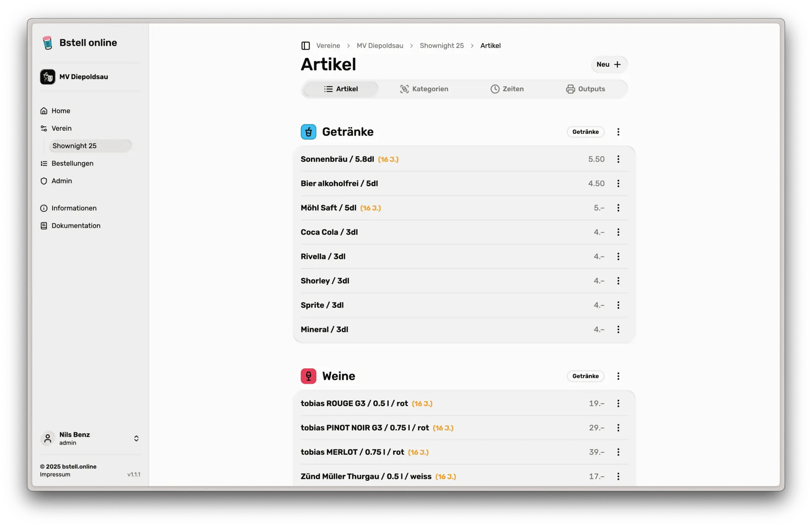812x527 pixels.
Task: Click the Neu button
Action: 609,65
